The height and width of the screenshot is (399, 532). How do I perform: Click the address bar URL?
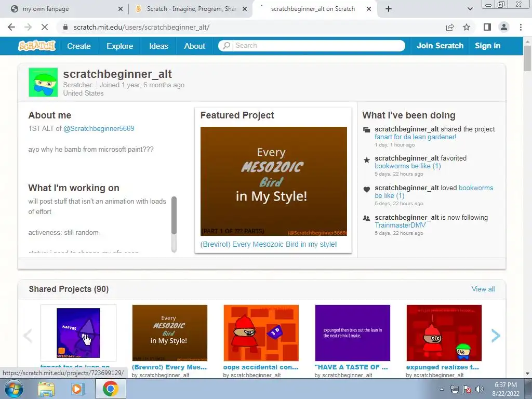(x=141, y=27)
